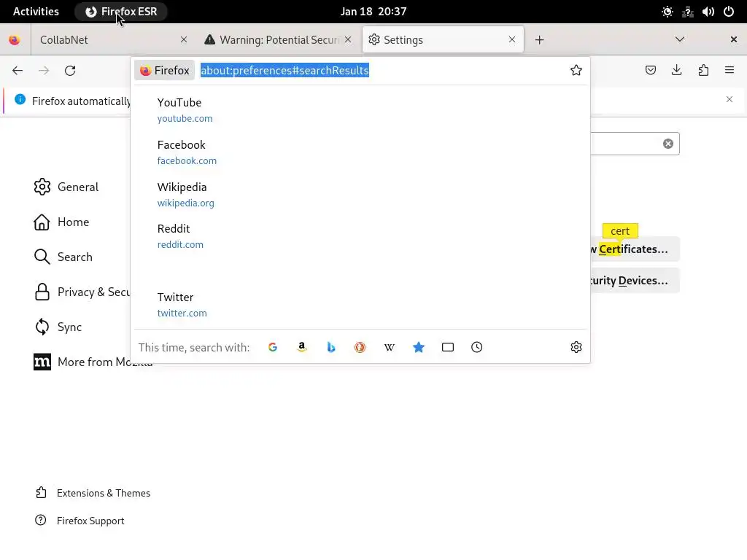The image size is (747, 560).
Task: Open the volume indicator
Action: 708,12
